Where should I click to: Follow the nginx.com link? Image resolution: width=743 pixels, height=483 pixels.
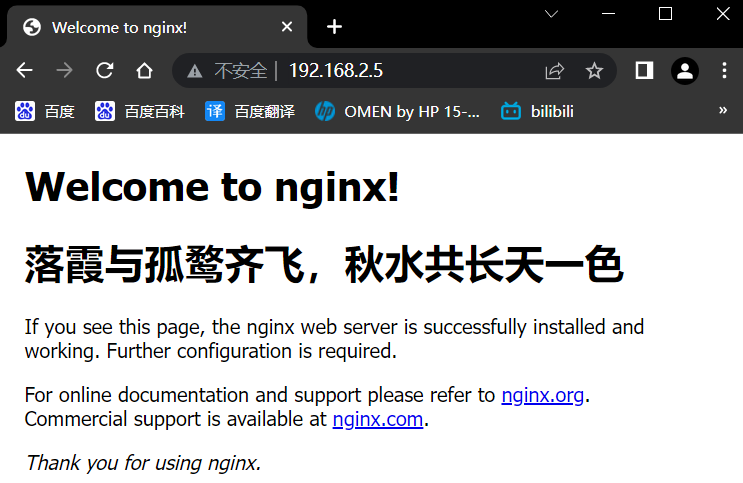[x=378, y=419]
